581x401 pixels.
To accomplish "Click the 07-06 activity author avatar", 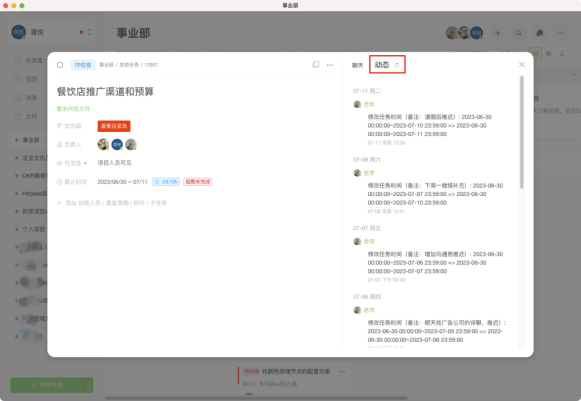I will pos(357,310).
